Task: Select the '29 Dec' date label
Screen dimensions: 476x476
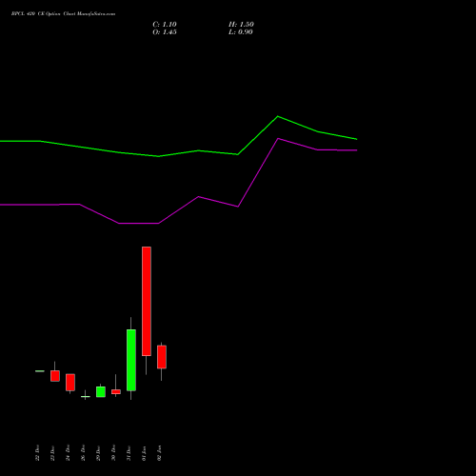Action: pos(98,453)
